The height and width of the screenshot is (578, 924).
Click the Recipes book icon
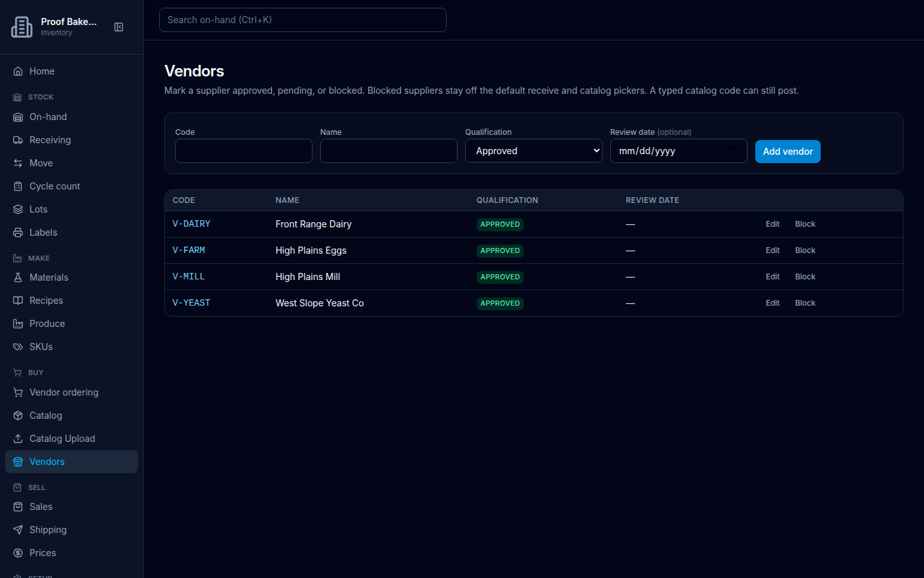(18, 301)
